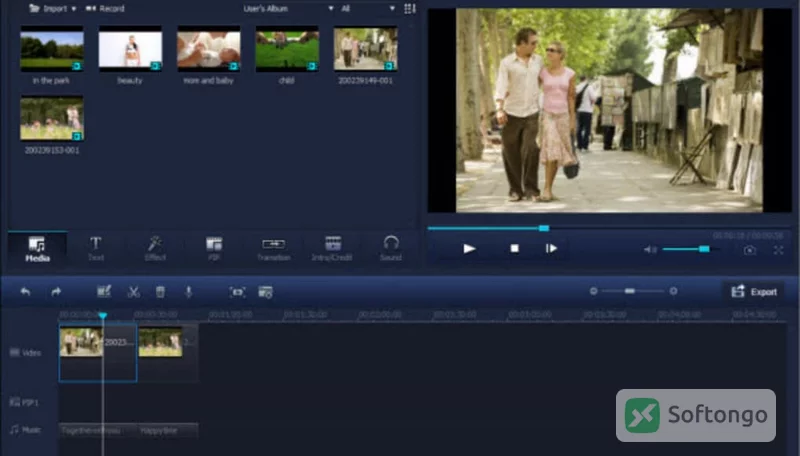
Task: Select the first audio clip on Music track
Action: click(x=98, y=430)
